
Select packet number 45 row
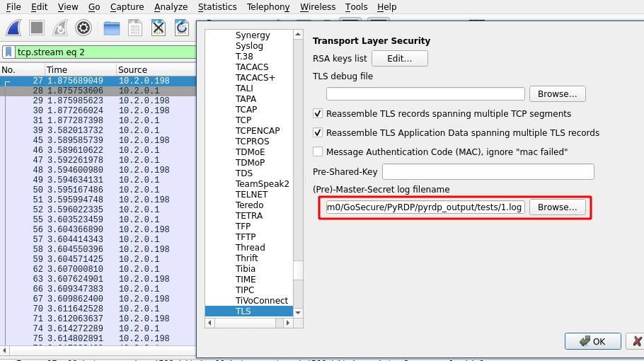(98, 140)
